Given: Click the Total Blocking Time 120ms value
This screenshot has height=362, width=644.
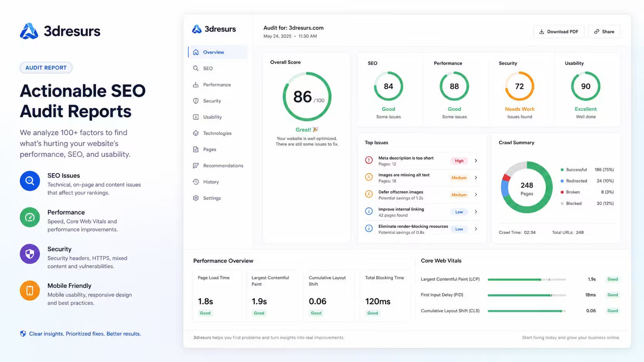Looking at the screenshot, I should click(x=378, y=302).
